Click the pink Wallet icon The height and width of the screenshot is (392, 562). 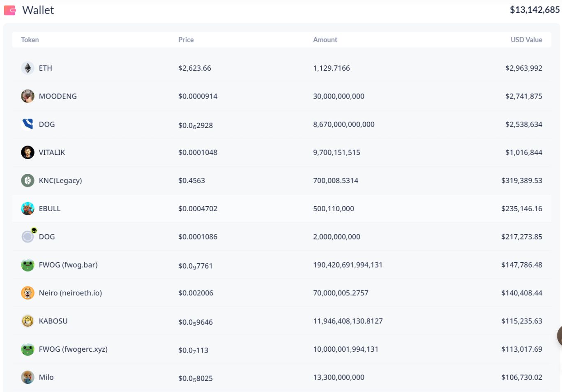(10, 10)
